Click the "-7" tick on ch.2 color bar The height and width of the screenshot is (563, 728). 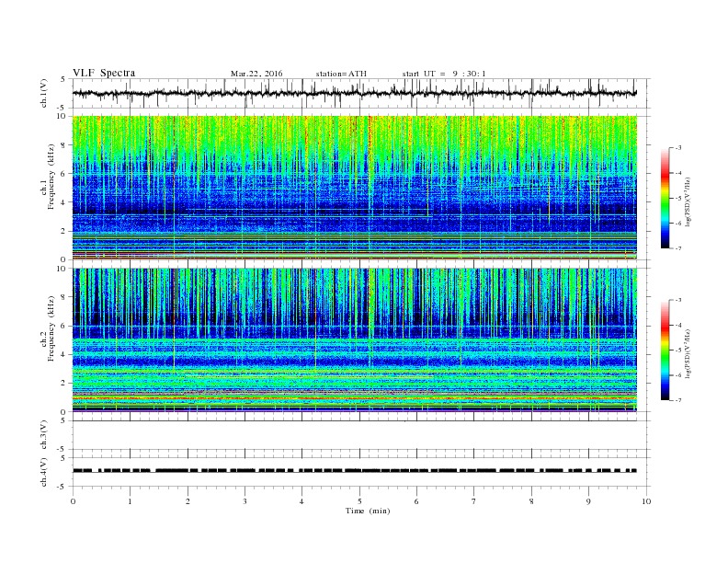pos(677,400)
